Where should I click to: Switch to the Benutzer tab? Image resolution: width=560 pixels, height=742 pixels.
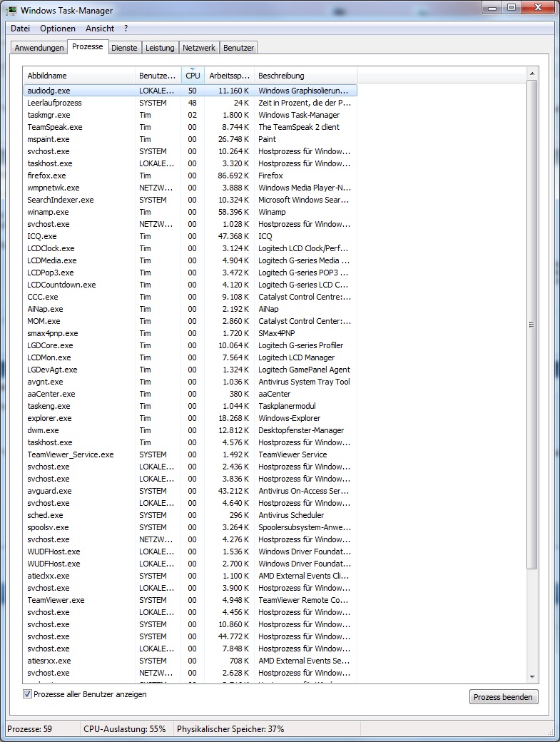pyautogui.click(x=238, y=48)
